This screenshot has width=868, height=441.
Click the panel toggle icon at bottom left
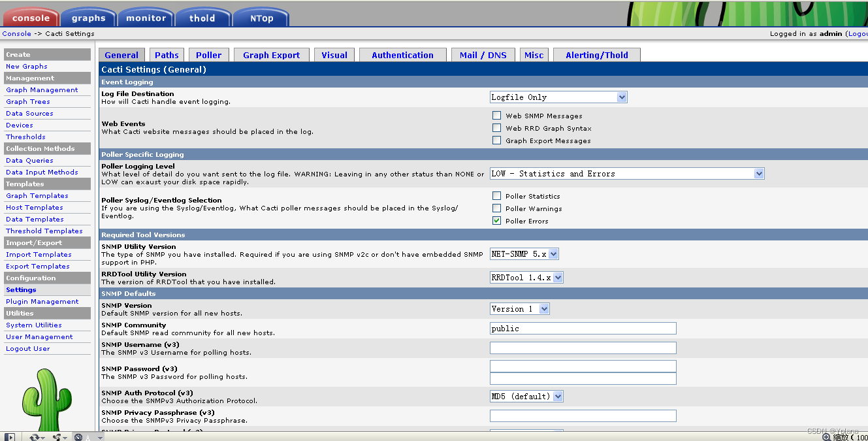point(9,436)
